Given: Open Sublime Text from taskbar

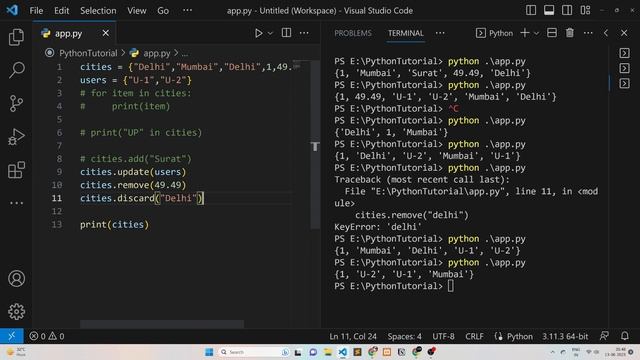Looking at the screenshot, I should pos(357,352).
